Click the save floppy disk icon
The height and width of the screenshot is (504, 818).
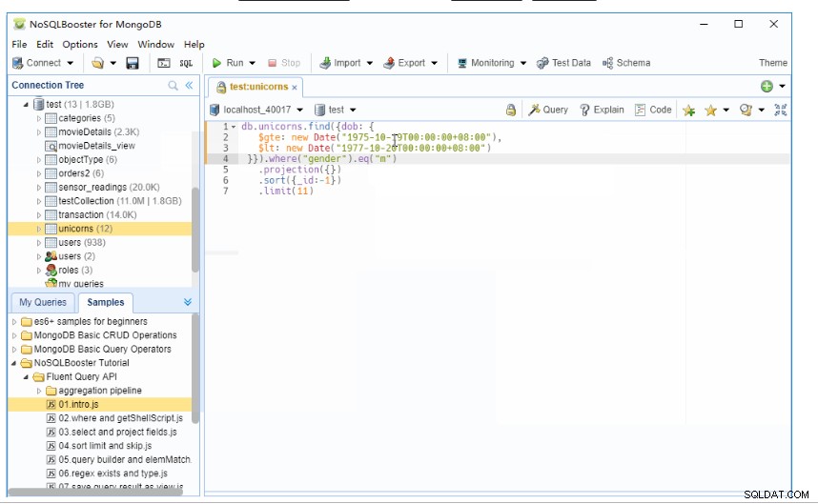133,63
